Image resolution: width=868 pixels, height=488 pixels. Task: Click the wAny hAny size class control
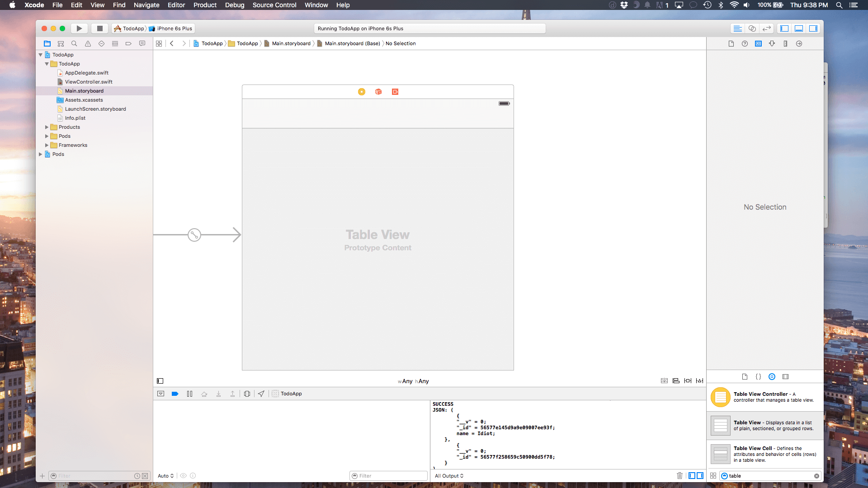click(413, 381)
